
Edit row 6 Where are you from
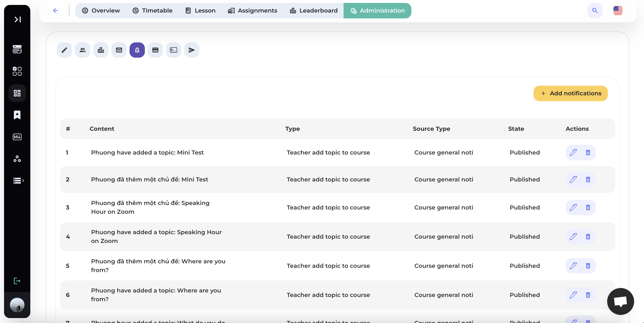[573, 295]
